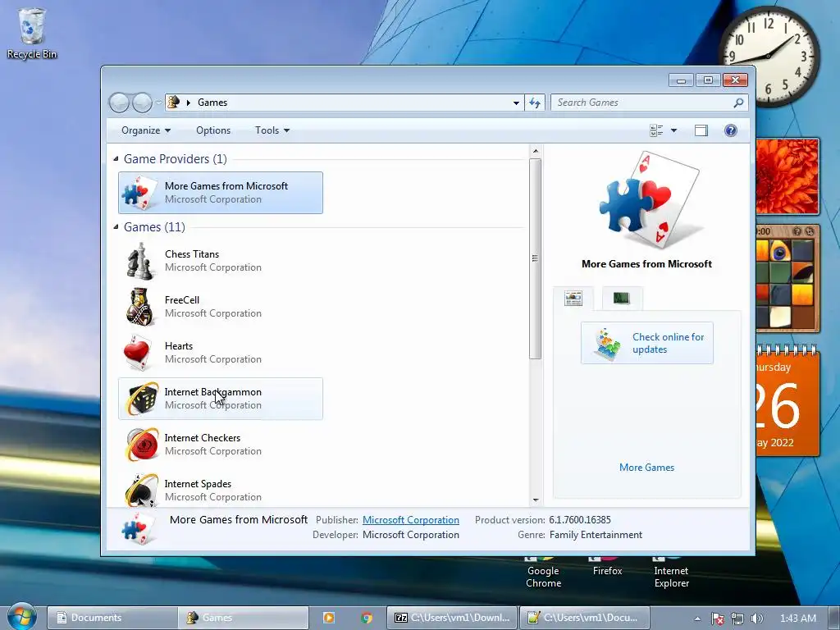Click the media player taskbar icon
840x630 pixels.
tap(328, 618)
